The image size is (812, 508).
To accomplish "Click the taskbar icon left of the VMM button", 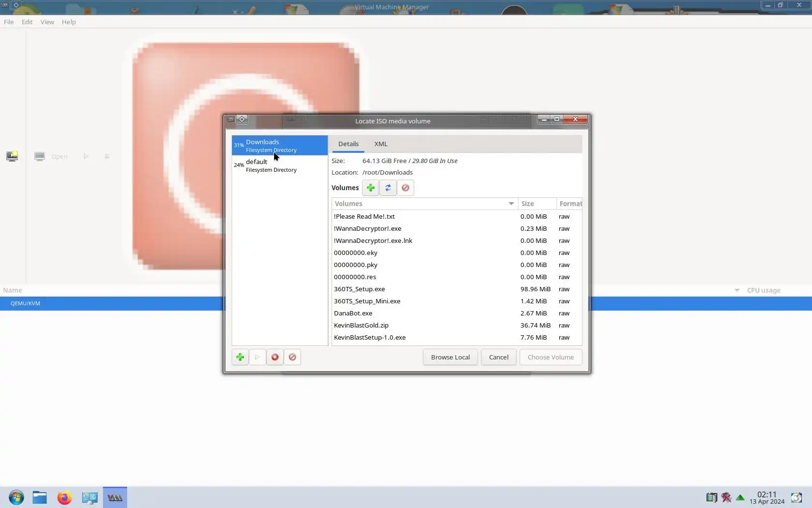I will pyautogui.click(x=90, y=497).
